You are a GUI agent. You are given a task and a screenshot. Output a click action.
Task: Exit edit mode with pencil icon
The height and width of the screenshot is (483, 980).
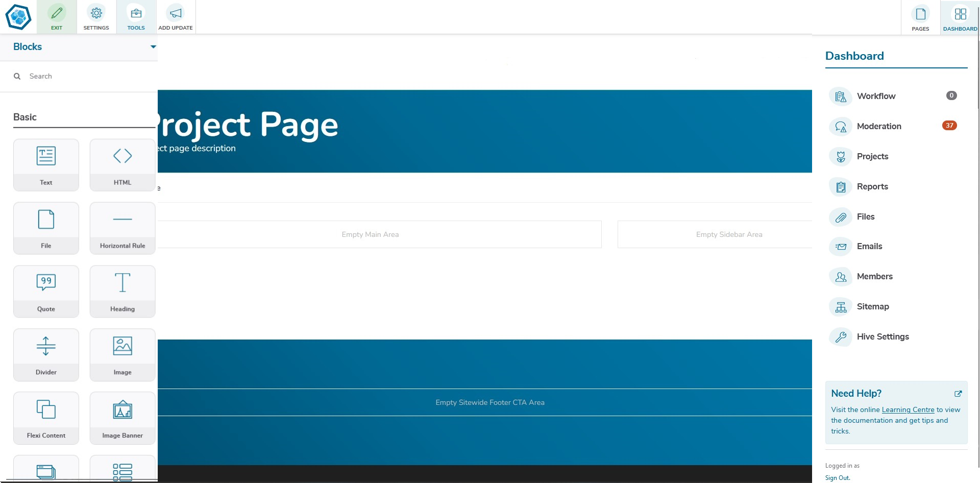[x=57, y=17]
